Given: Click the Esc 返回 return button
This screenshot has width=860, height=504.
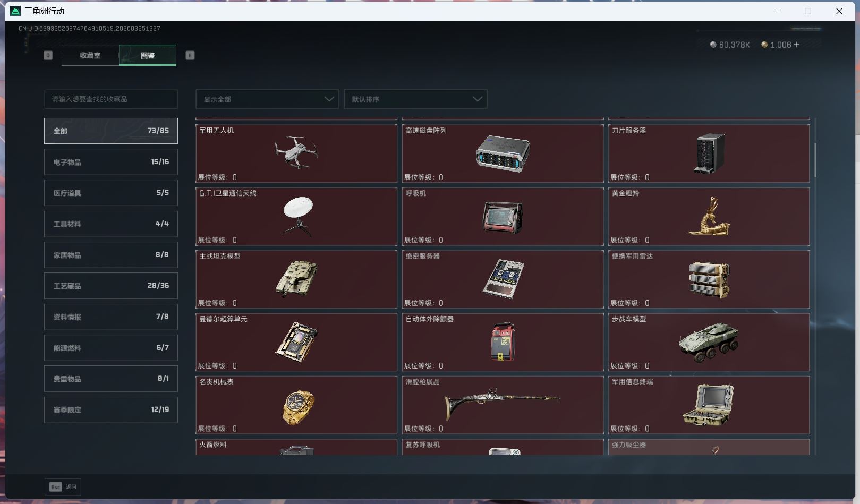Looking at the screenshot, I should (62, 486).
